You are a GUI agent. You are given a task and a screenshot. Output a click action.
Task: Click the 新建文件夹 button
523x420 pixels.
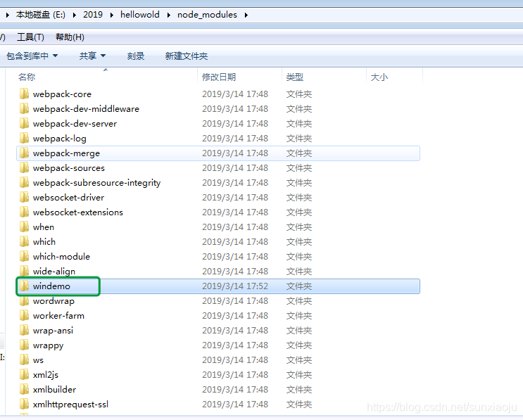point(186,56)
